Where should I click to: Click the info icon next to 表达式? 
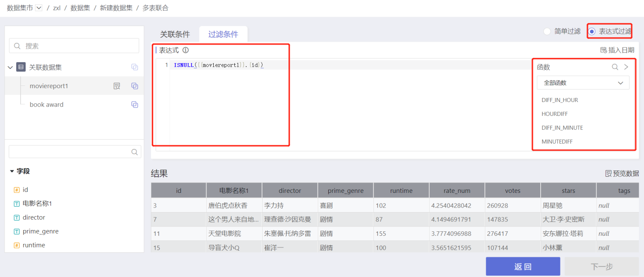(x=186, y=50)
